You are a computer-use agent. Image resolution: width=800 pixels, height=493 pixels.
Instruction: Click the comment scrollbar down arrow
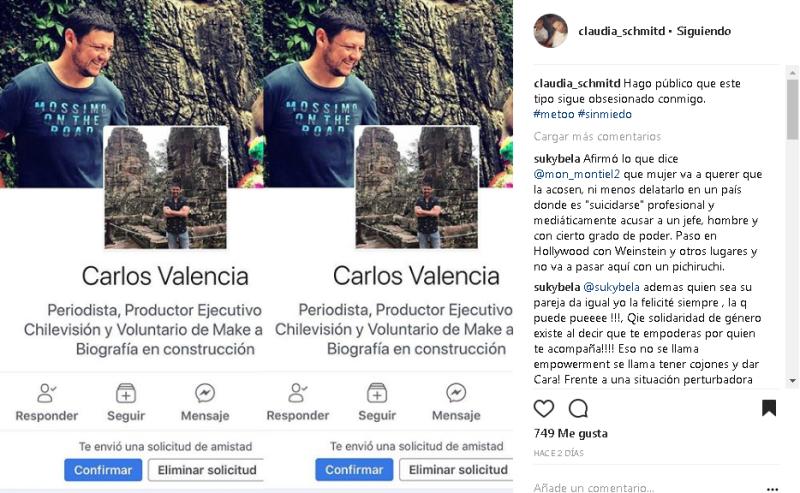pos(792,381)
